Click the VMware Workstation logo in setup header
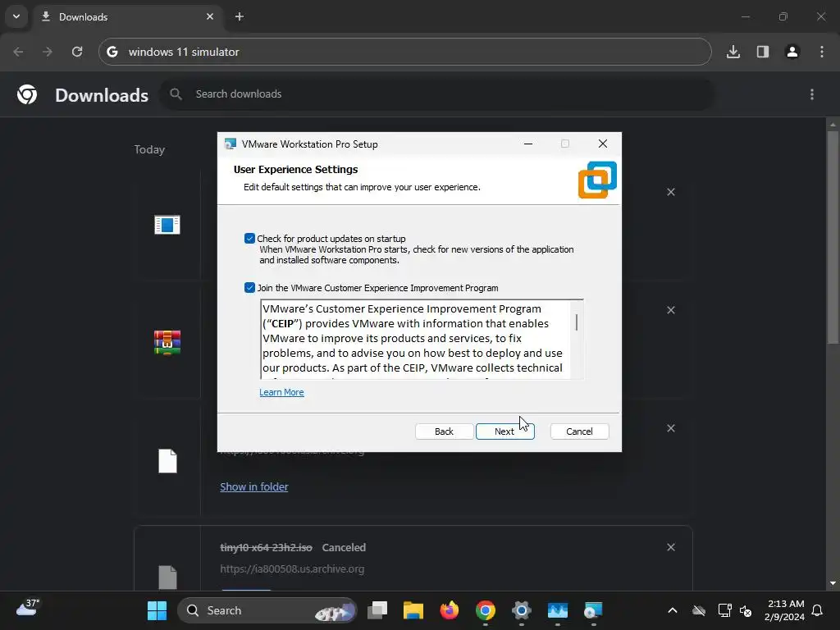 pyautogui.click(x=597, y=180)
